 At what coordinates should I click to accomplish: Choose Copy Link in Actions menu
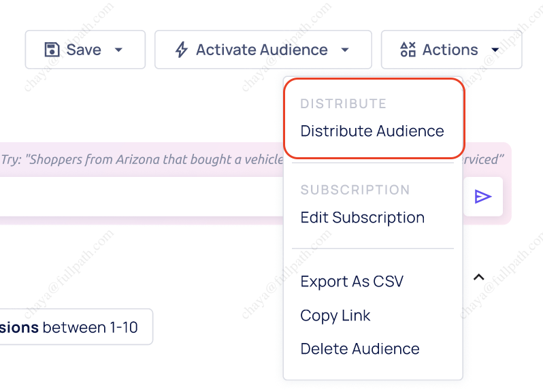[x=335, y=316]
